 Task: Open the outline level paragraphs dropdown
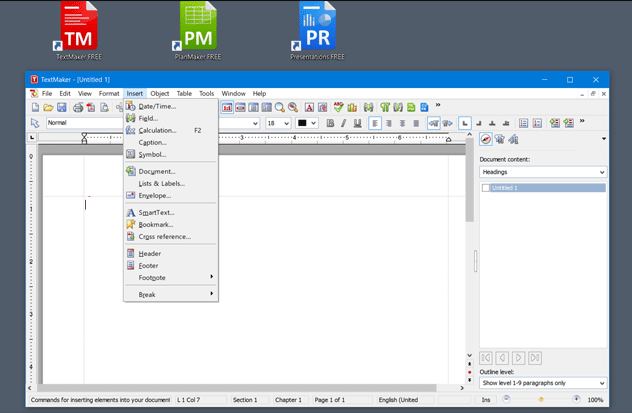[x=543, y=383]
